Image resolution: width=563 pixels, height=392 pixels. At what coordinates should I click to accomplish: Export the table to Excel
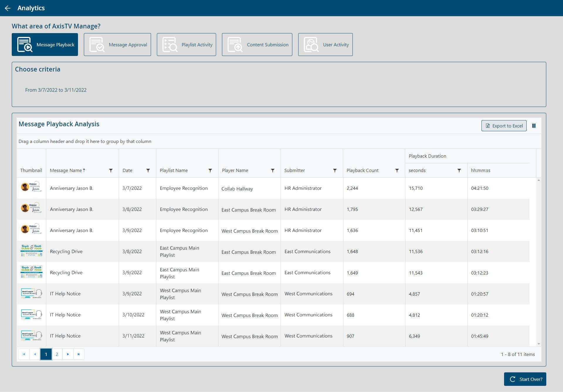click(504, 126)
